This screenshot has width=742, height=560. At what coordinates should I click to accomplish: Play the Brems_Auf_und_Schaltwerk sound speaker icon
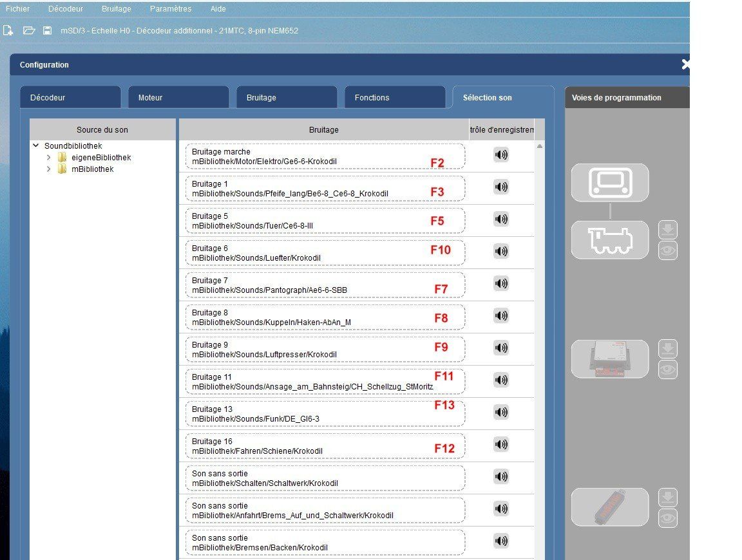(501, 509)
